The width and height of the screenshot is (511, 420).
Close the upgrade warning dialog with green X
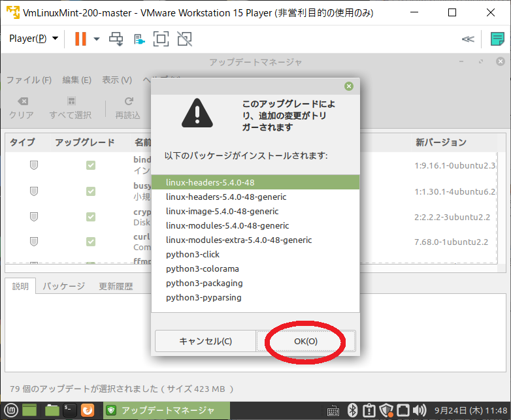click(349, 86)
